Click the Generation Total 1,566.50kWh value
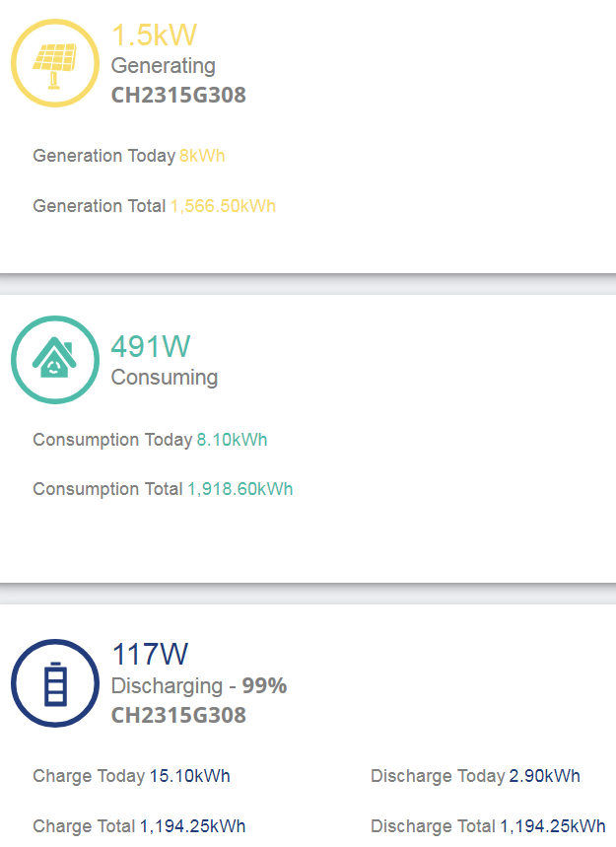 (x=223, y=206)
